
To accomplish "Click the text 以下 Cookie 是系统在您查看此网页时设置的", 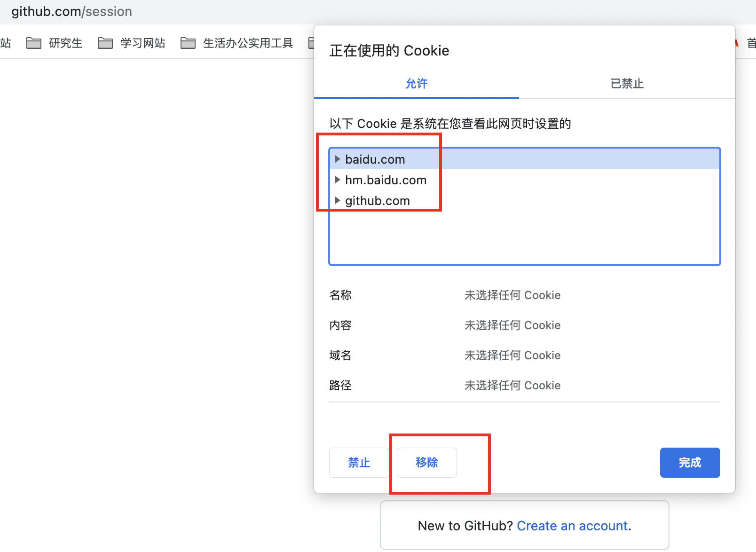I will point(450,124).
